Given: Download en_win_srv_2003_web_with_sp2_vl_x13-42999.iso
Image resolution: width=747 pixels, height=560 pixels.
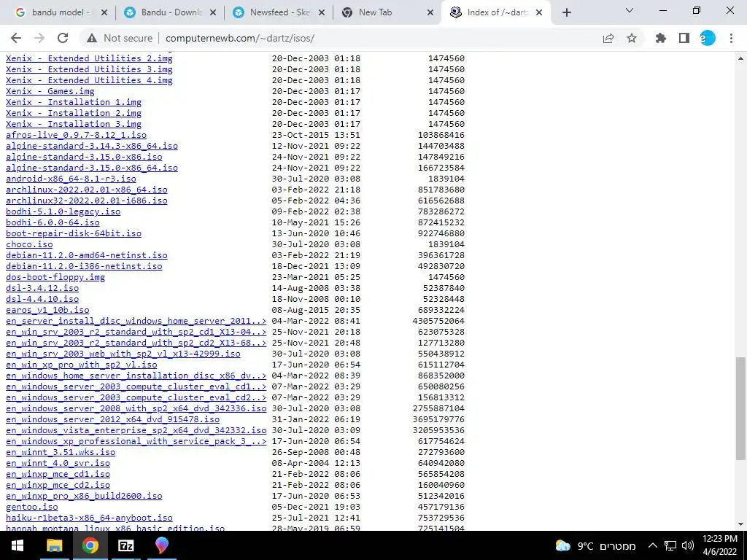Looking at the screenshot, I should coord(123,354).
